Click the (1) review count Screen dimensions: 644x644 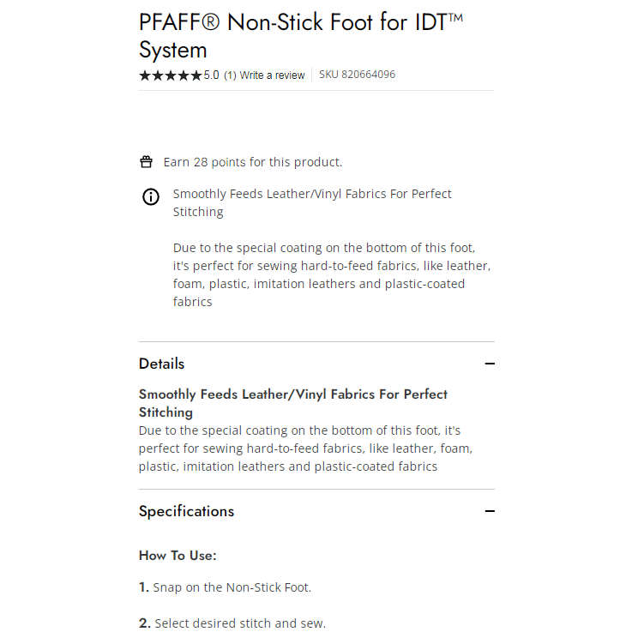230,75
